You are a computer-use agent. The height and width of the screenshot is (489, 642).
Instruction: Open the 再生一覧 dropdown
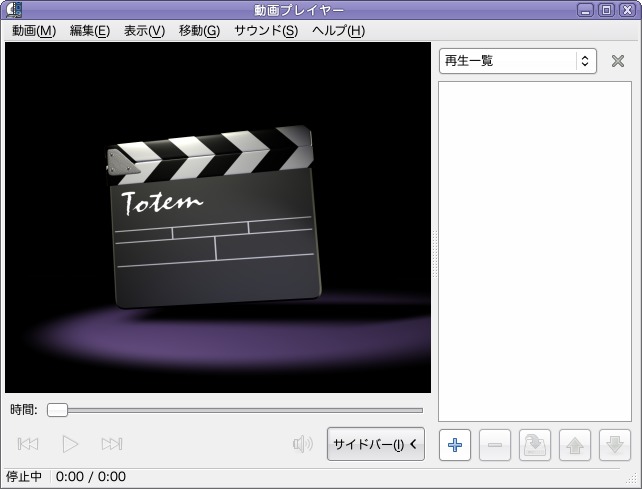[518, 61]
